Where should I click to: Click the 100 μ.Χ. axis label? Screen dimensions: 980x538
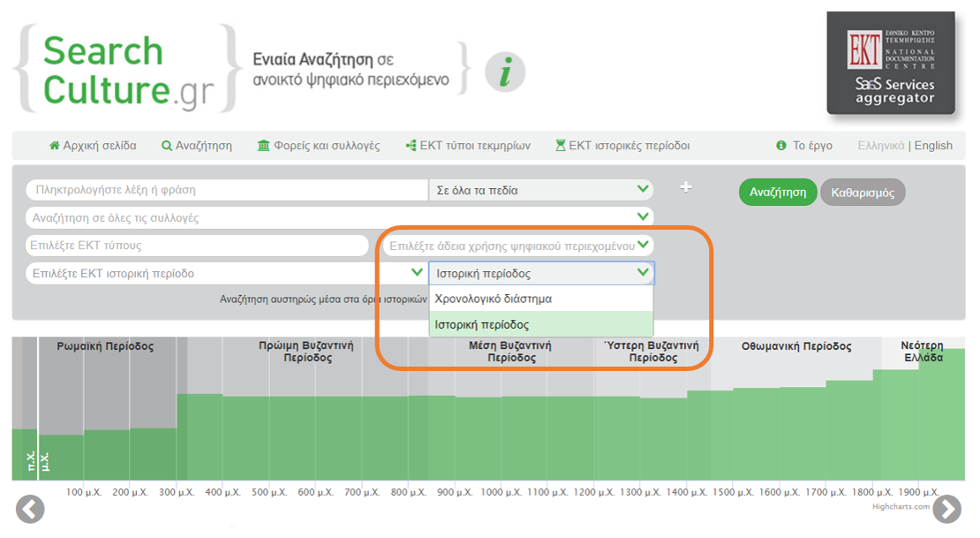pyautogui.click(x=84, y=492)
